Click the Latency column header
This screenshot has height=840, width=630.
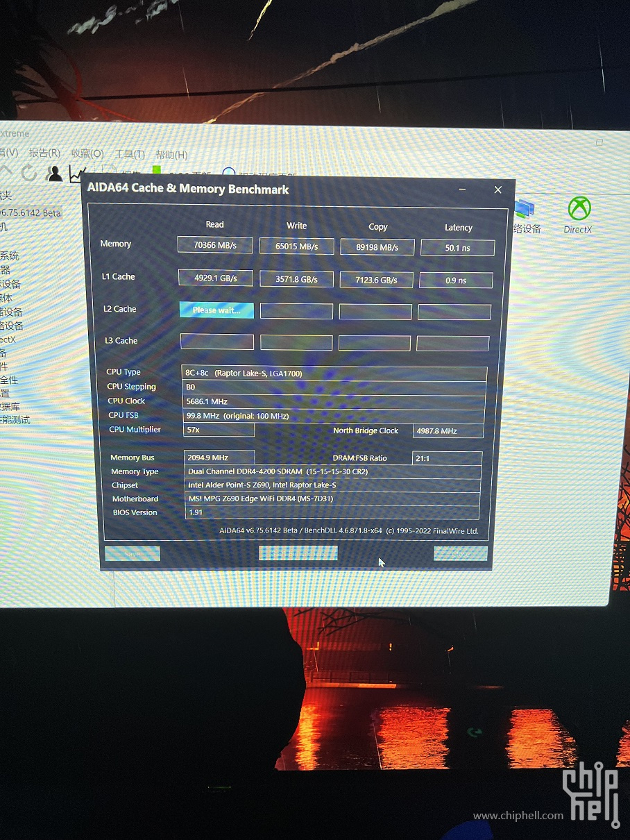click(459, 228)
